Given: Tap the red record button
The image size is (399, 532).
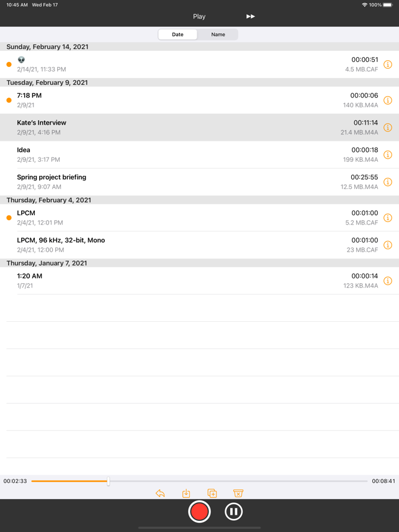Looking at the screenshot, I should tap(199, 512).
